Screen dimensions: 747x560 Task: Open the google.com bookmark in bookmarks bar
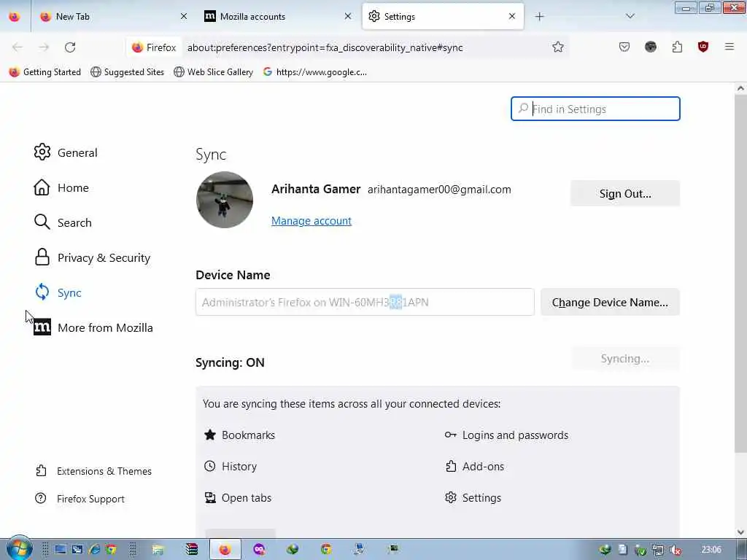tap(315, 72)
